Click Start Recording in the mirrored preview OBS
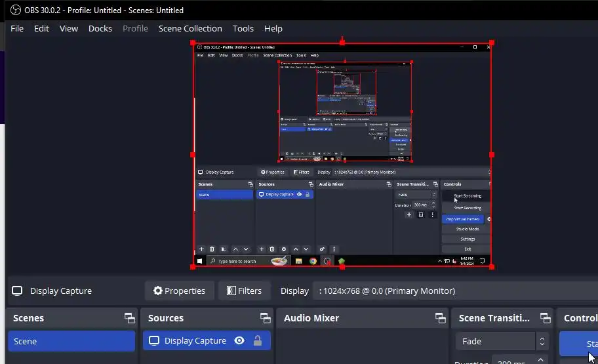The height and width of the screenshot is (364, 598). 466,208
